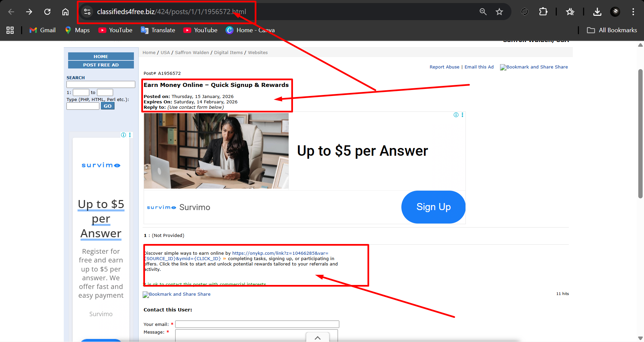The image size is (644, 342).
Task: Click the Your email input field
Action: (257, 324)
